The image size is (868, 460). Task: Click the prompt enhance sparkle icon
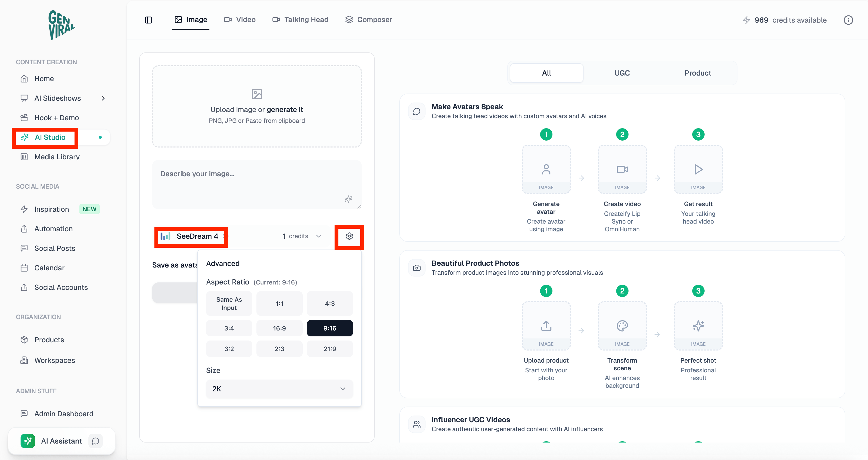348,199
